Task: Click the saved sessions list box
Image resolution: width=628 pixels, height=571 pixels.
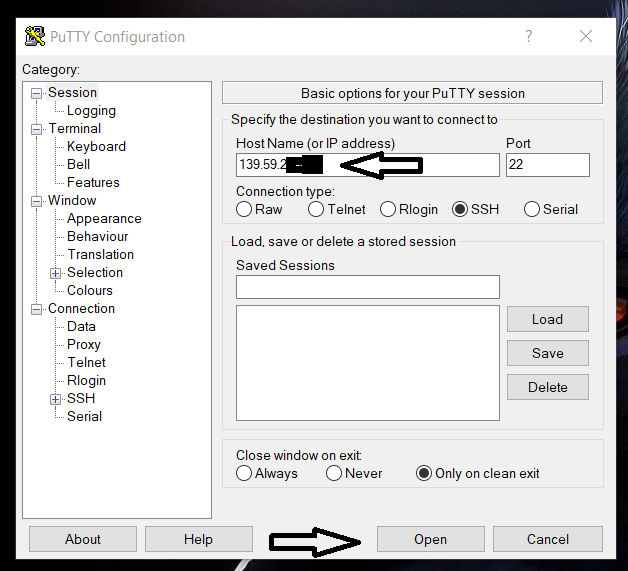Action: (x=368, y=363)
